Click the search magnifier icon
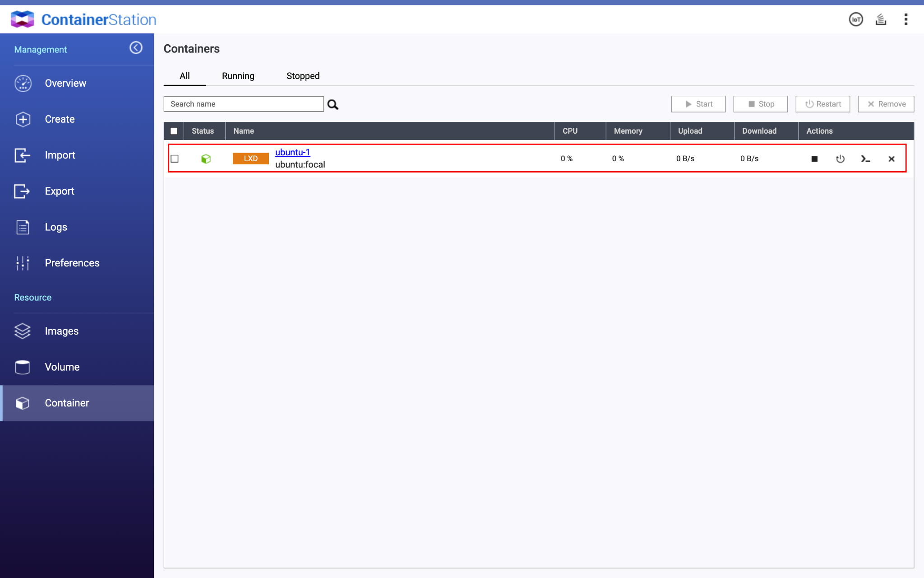The image size is (924, 578). point(333,105)
